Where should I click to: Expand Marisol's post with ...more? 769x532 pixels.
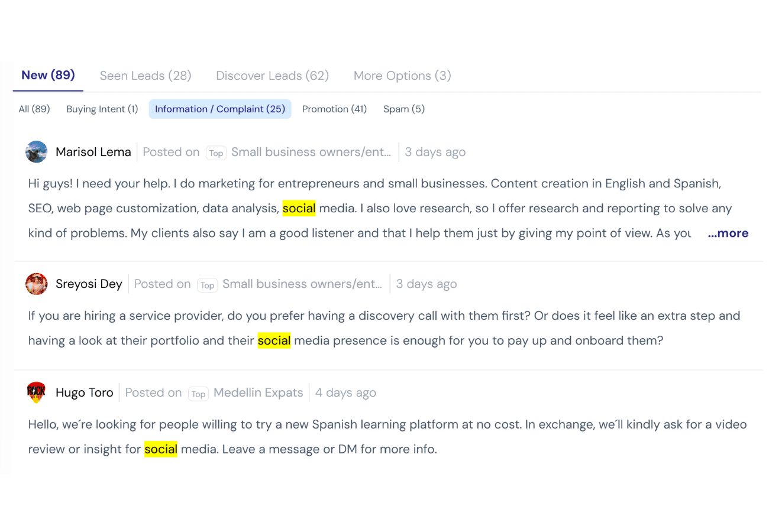click(728, 233)
